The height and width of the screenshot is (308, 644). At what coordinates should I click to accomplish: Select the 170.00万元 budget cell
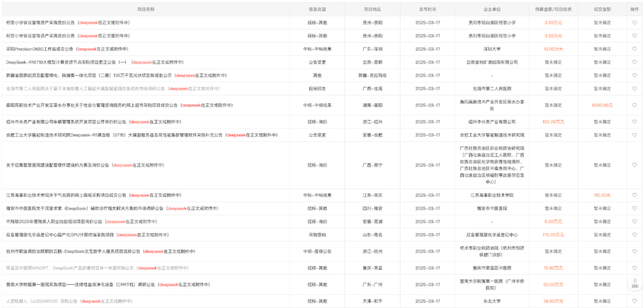tap(553, 235)
